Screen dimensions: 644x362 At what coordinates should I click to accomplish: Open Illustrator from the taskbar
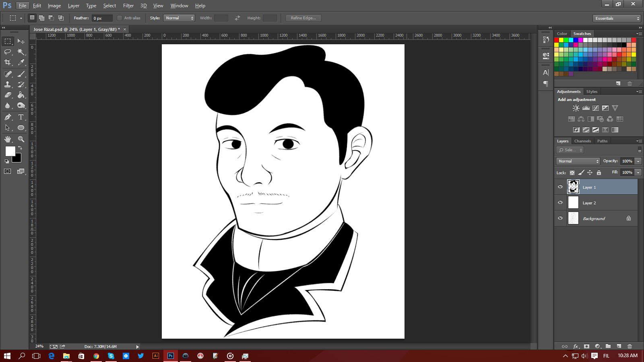(x=156, y=356)
